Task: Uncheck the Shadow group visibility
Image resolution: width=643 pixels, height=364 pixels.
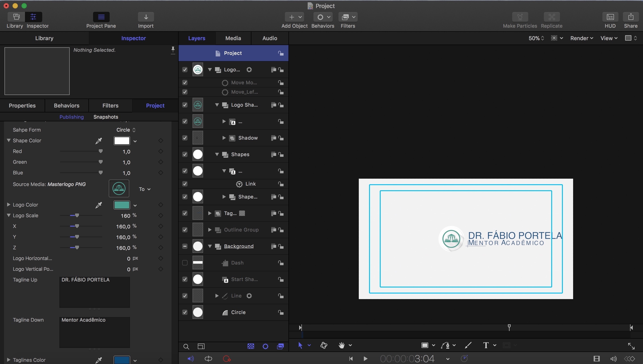Action: (185, 138)
